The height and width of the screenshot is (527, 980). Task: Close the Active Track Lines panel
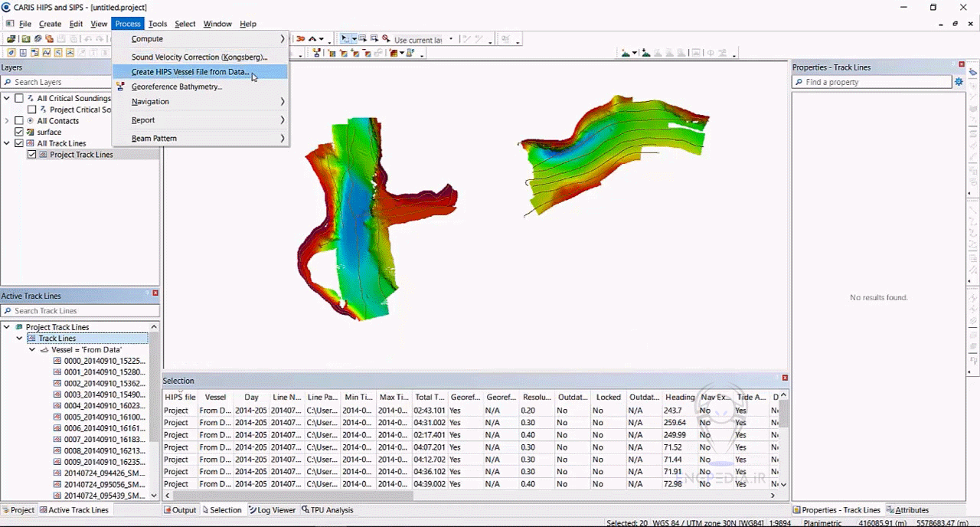pos(155,293)
